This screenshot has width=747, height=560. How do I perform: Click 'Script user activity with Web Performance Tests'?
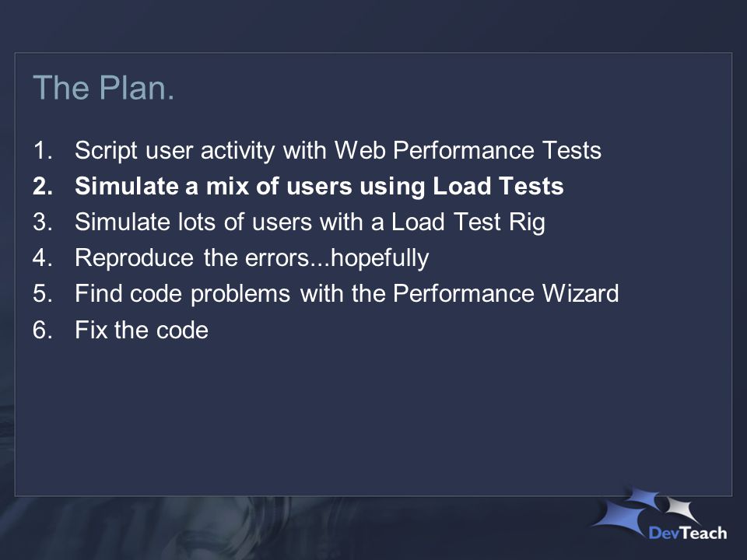(338, 150)
